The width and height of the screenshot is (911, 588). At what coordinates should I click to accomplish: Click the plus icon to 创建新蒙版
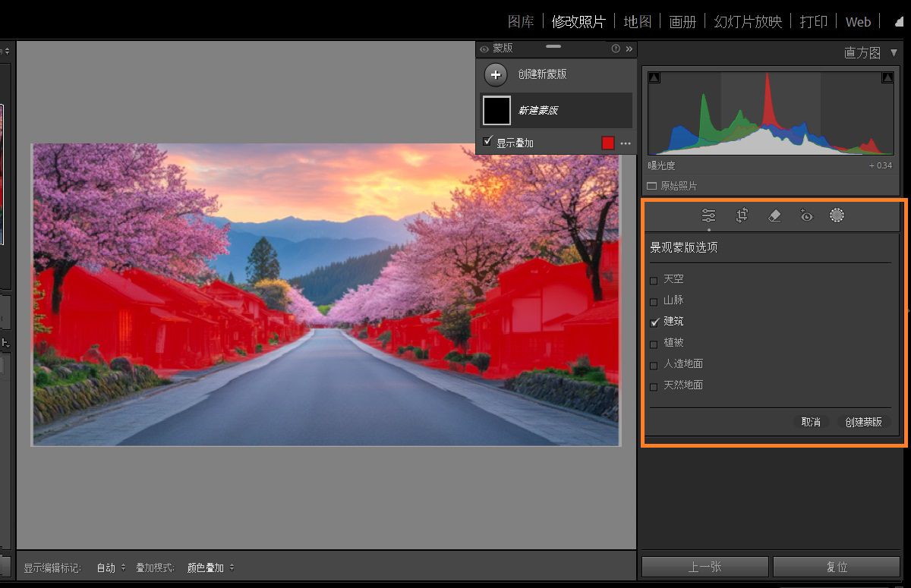pos(496,74)
